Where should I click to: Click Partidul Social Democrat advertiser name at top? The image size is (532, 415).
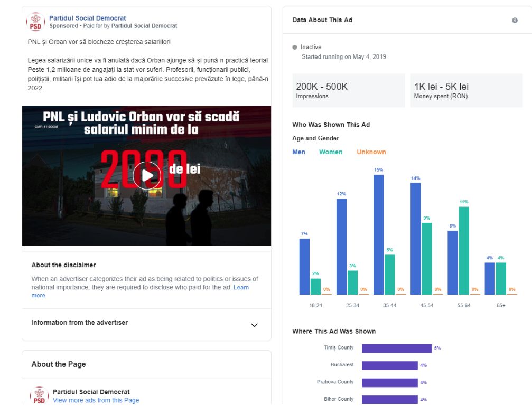(88, 18)
